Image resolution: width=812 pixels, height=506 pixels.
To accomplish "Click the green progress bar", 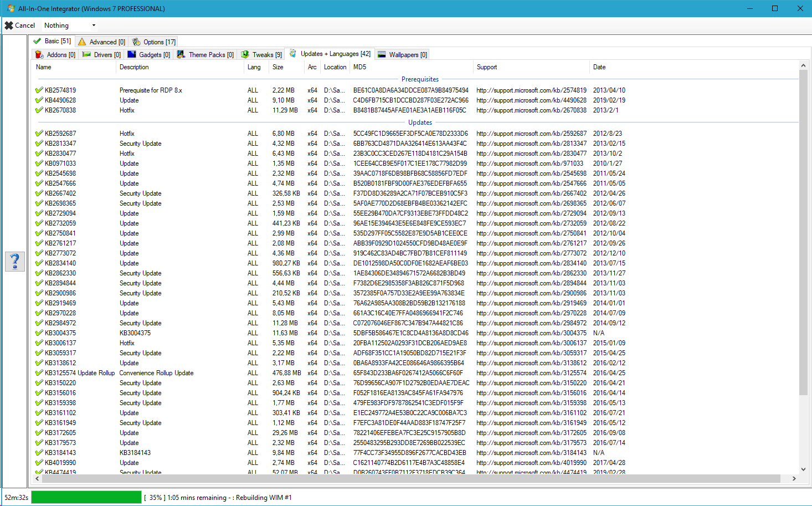I will point(86,497).
